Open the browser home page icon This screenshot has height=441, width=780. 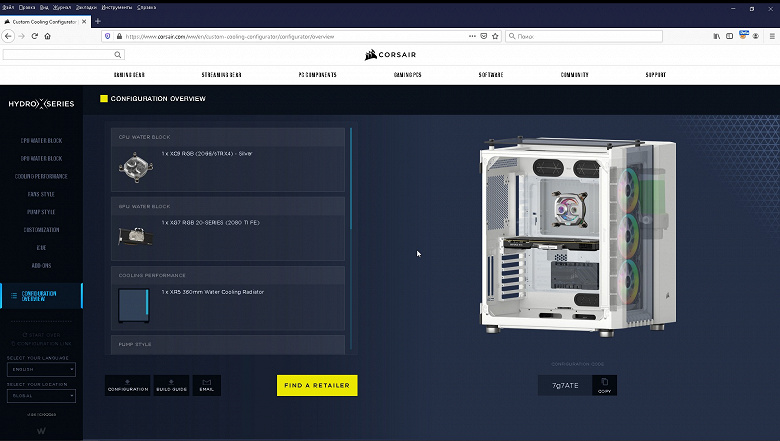48,36
